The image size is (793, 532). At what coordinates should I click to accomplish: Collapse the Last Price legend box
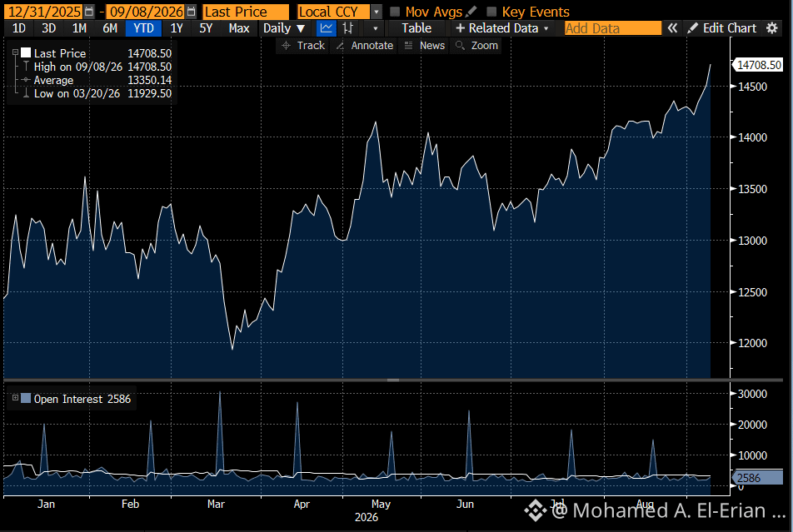tap(15, 52)
